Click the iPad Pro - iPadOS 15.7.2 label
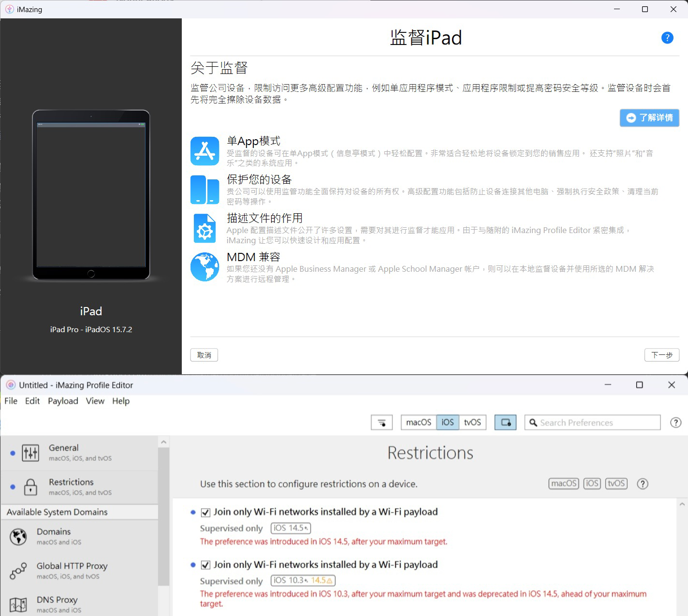This screenshot has width=688, height=616. click(91, 329)
